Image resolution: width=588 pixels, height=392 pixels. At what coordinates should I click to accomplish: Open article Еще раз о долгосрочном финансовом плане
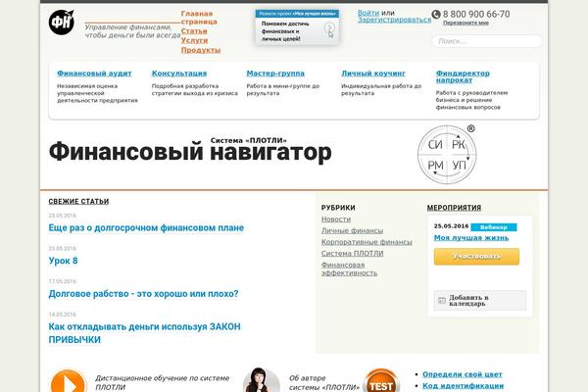coord(146,228)
